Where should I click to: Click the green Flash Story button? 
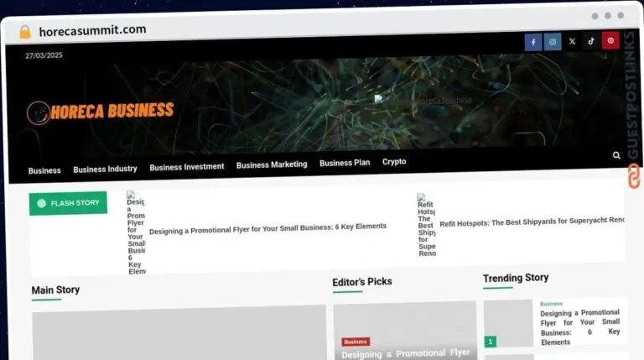coord(68,203)
